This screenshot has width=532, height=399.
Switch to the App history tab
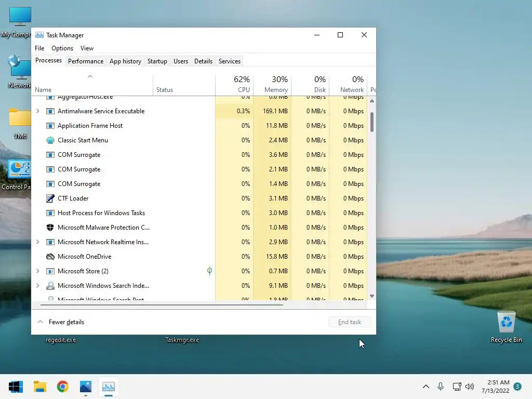click(x=125, y=61)
